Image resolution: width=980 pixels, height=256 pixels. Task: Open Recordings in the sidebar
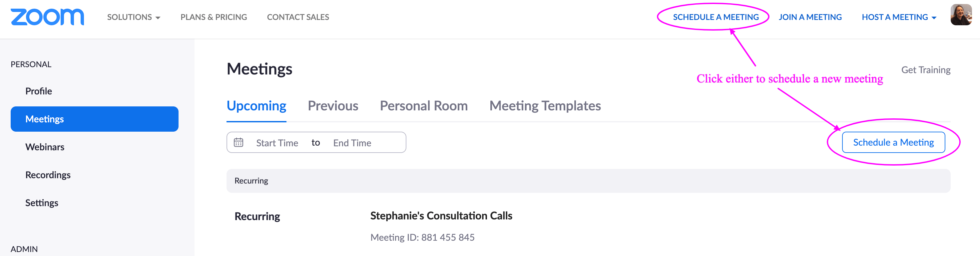[x=48, y=175]
